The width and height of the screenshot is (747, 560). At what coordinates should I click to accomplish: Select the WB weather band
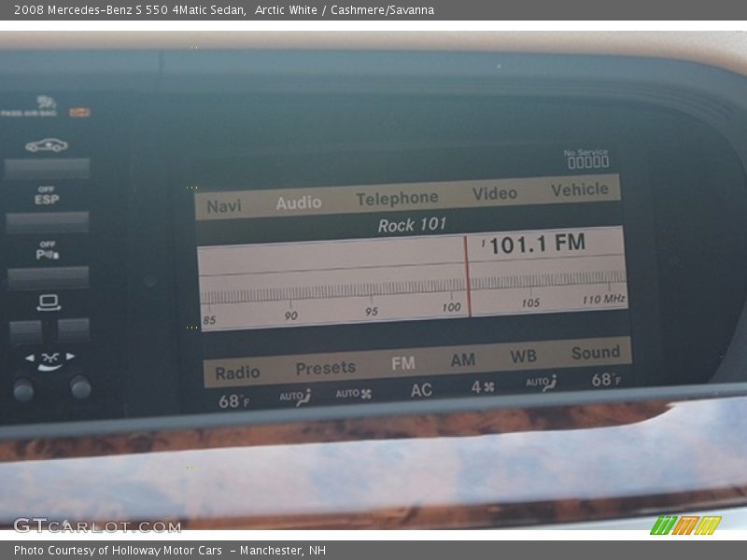pos(523,357)
